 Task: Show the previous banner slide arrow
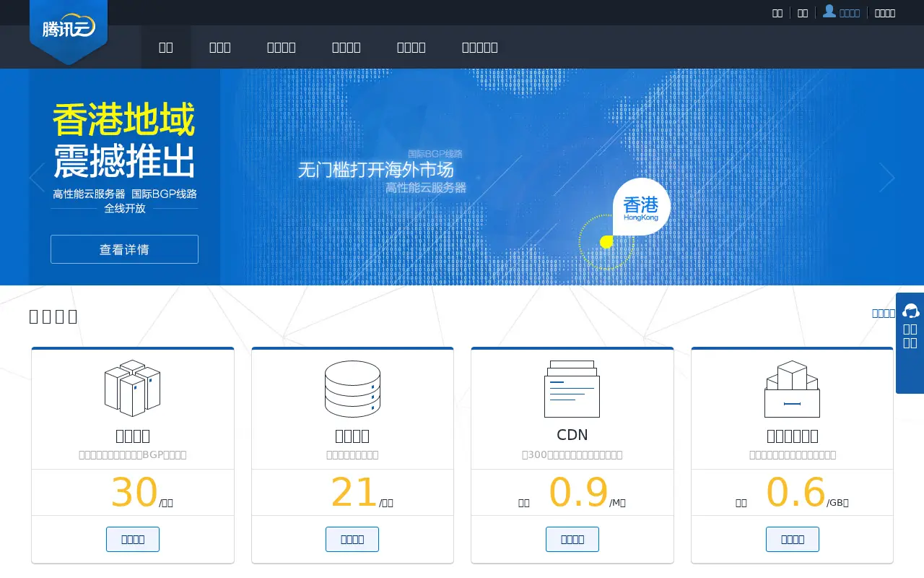(37, 177)
